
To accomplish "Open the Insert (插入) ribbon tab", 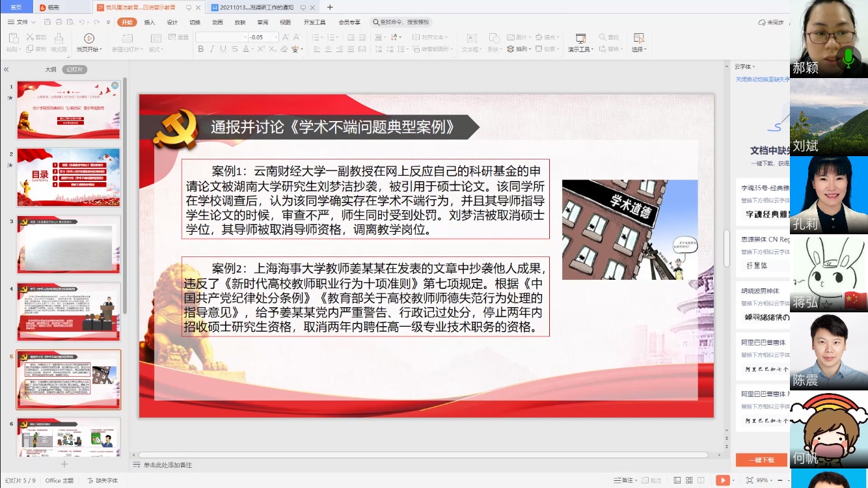I will click(150, 22).
